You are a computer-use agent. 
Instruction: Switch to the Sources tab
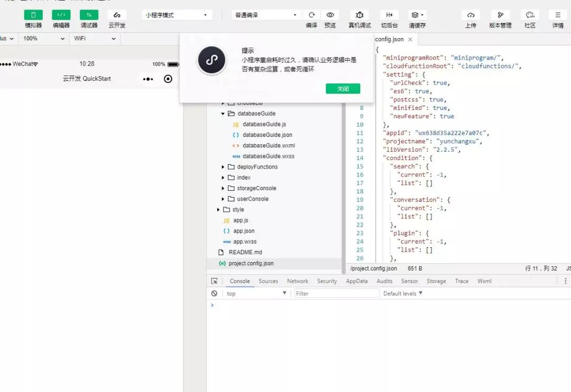268,281
